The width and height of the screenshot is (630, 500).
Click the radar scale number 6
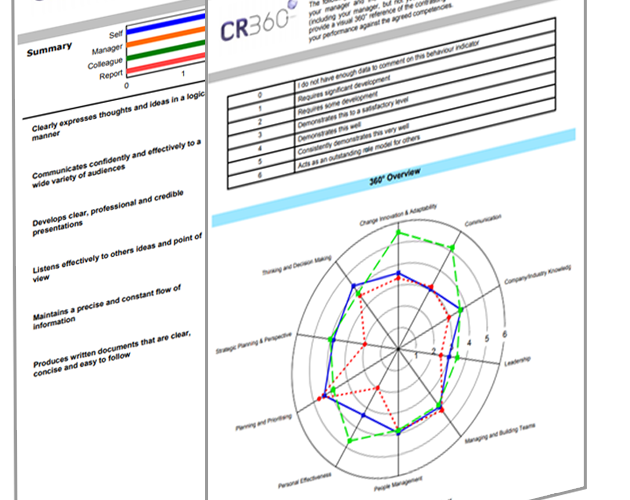click(x=504, y=334)
